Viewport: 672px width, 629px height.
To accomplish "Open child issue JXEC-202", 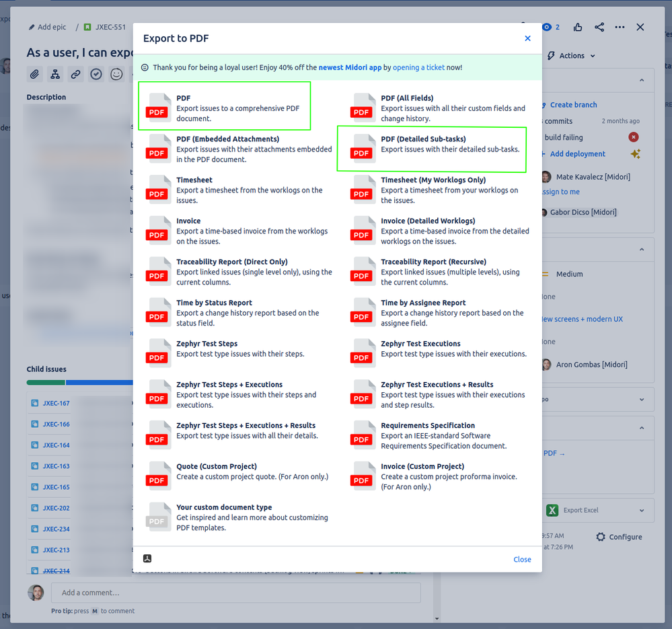I will (56, 508).
